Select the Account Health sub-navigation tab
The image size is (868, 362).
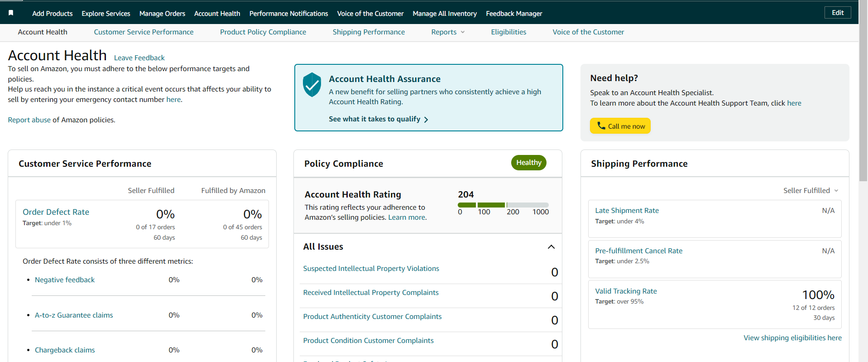[x=43, y=32]
